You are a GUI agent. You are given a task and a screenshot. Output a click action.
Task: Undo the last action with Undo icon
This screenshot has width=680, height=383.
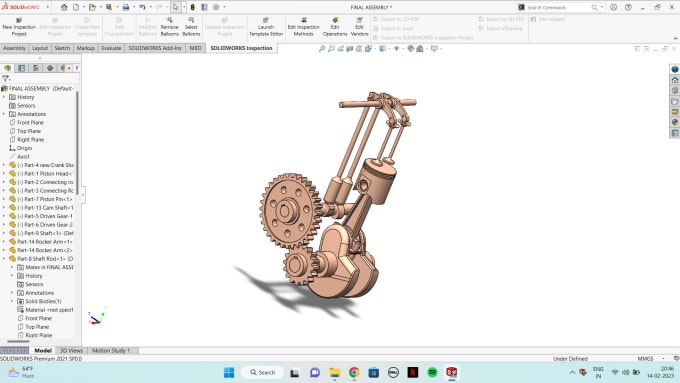[x=142, y=7]
